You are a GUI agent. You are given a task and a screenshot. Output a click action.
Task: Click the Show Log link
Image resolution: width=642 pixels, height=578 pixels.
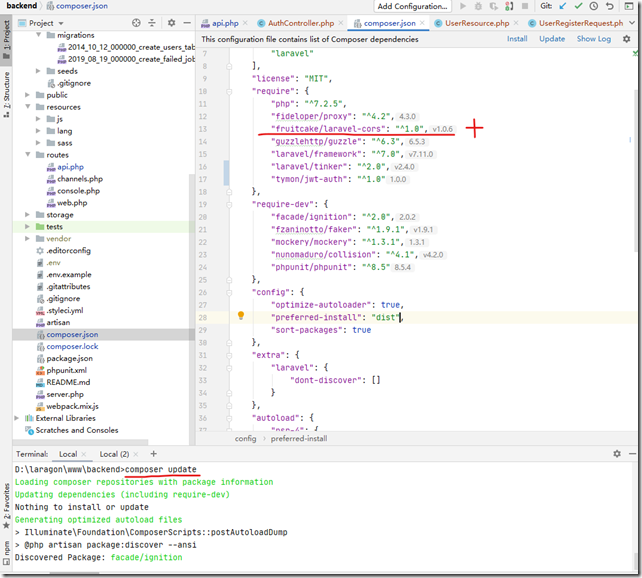click(x=594, y=39)
